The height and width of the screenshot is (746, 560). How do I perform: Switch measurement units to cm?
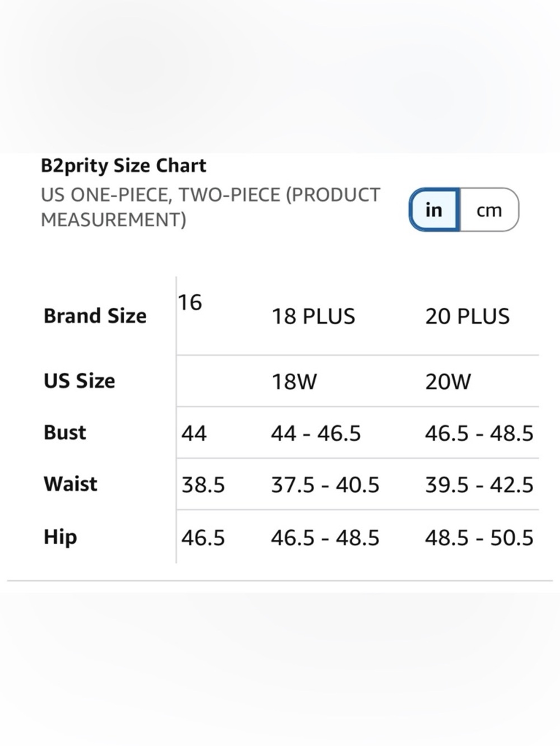[x=489, y=210]
